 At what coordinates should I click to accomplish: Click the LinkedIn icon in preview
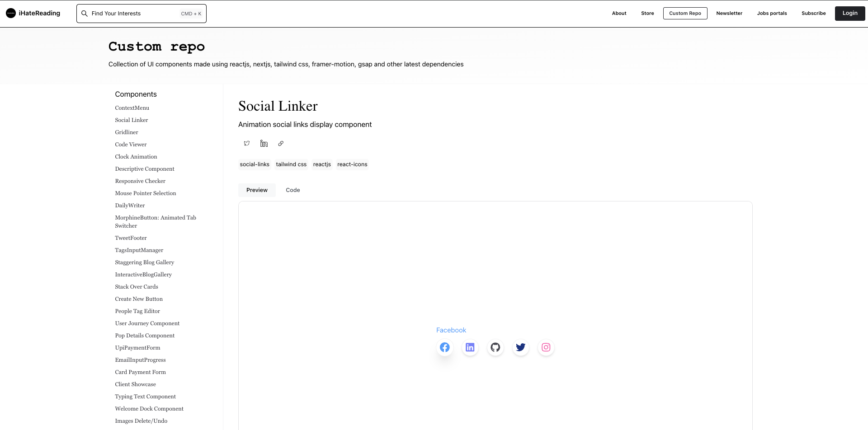(470, 347)
